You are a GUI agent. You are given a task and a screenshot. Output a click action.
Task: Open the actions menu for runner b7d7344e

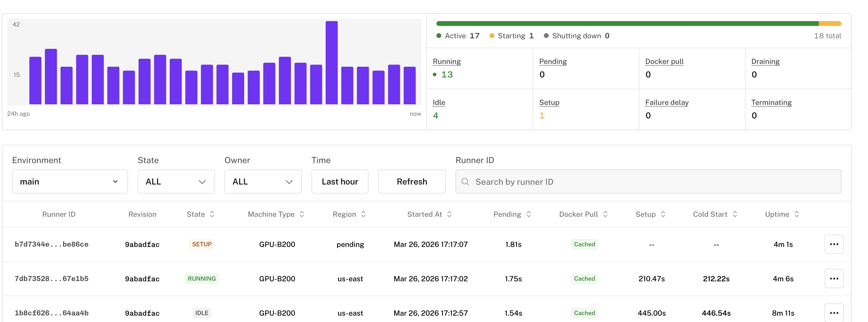click(834, 244)
